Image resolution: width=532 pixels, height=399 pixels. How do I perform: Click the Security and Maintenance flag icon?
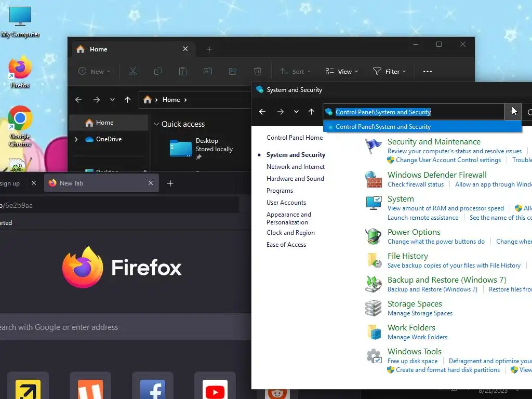click(x=373, y=146)
